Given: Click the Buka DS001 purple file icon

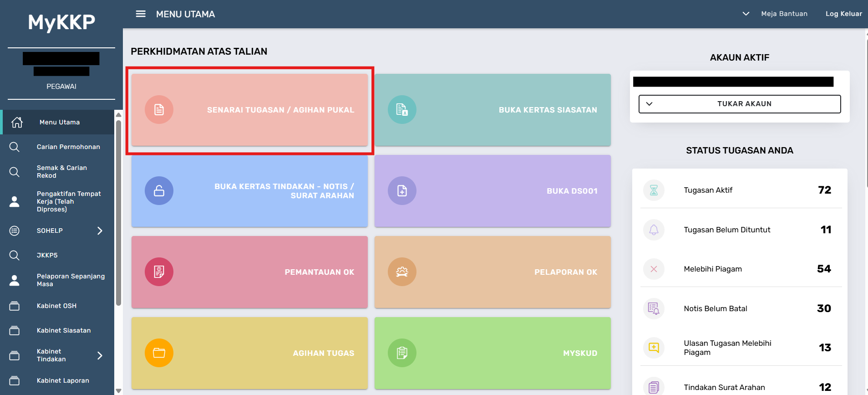Looking at the screenshot, I should [x=402, y=191].
